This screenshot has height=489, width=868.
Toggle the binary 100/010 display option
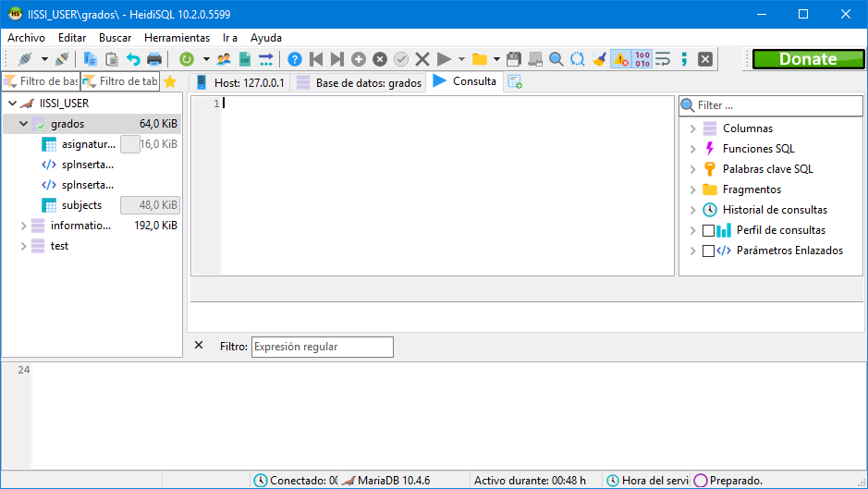pyautogui.click(x=642, y=59)
